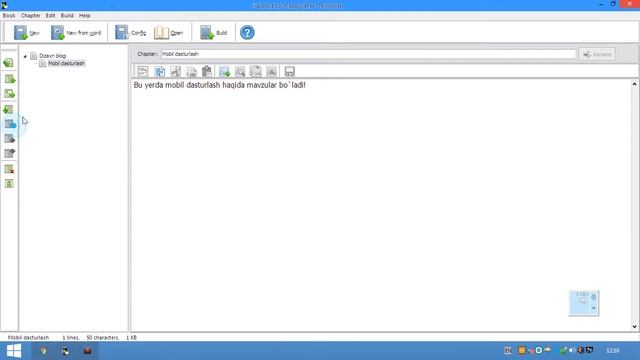Click the floppy disk Save icon
The height and width of the screenshot is (360, 640).
289,71
